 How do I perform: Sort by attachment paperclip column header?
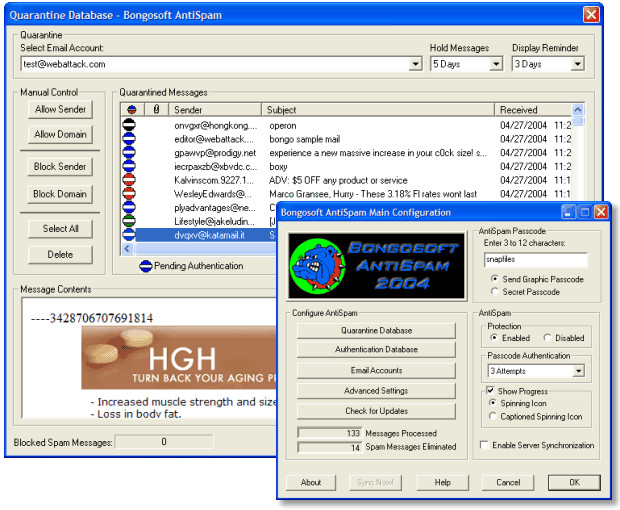pos(156,110)
